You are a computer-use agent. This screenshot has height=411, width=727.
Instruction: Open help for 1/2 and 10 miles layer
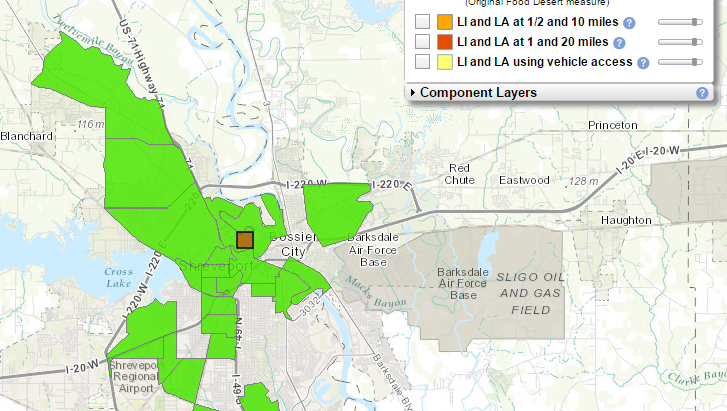coord(629,23)
